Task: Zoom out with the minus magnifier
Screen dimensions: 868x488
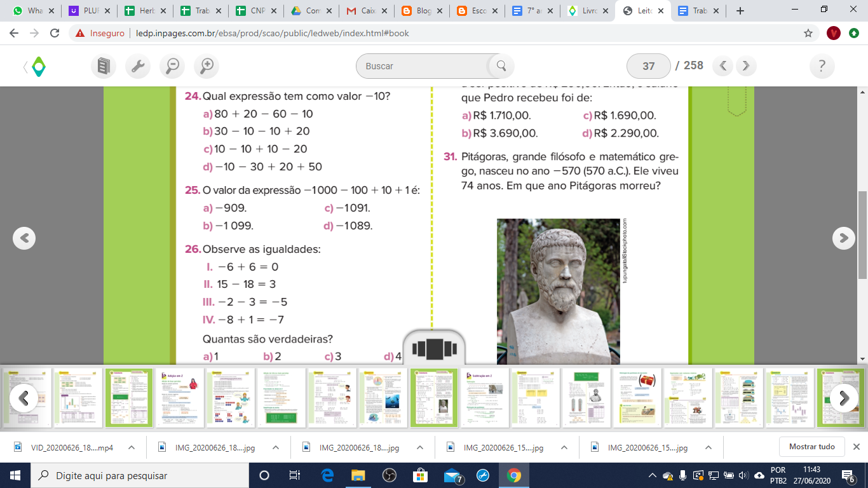Action: tap(172, 66)
